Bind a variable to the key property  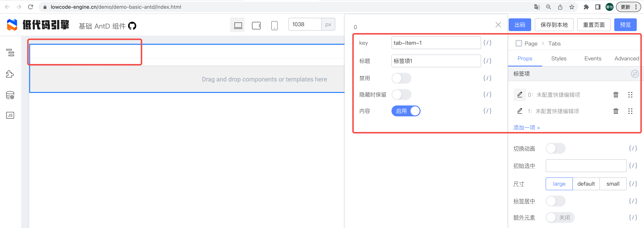point(487,43)
